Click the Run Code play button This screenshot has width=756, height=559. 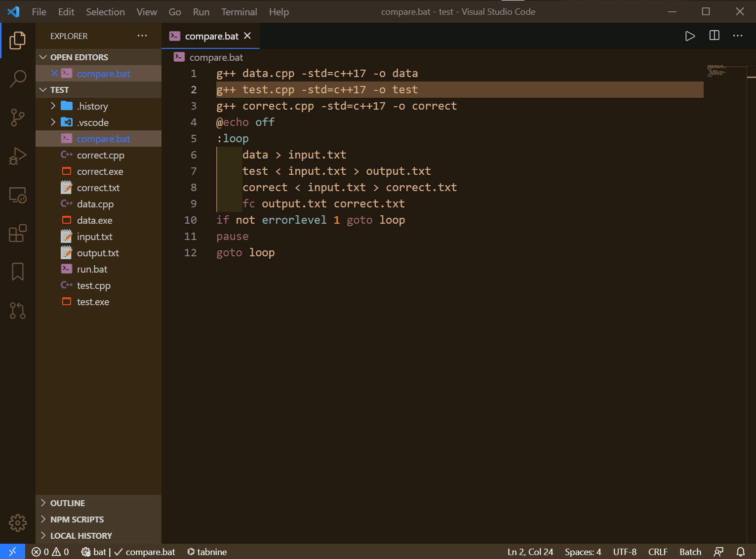pos(690,36)
